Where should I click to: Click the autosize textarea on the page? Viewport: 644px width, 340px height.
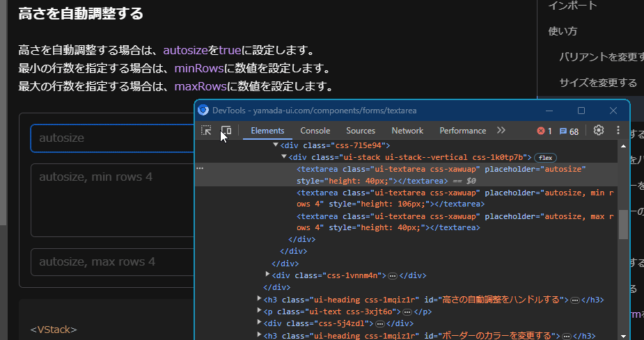112,138
